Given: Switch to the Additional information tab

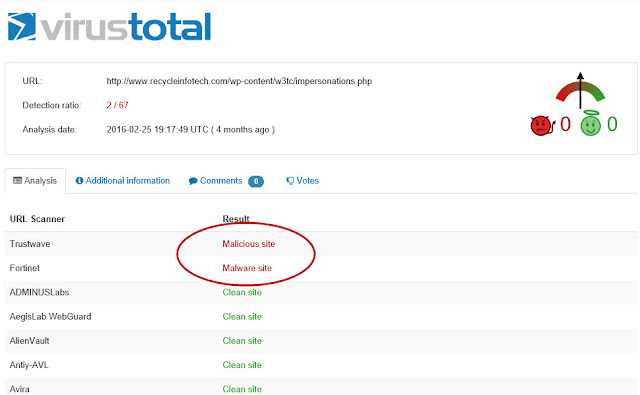Looking at the screenshot, I should [x=123, y=180].
